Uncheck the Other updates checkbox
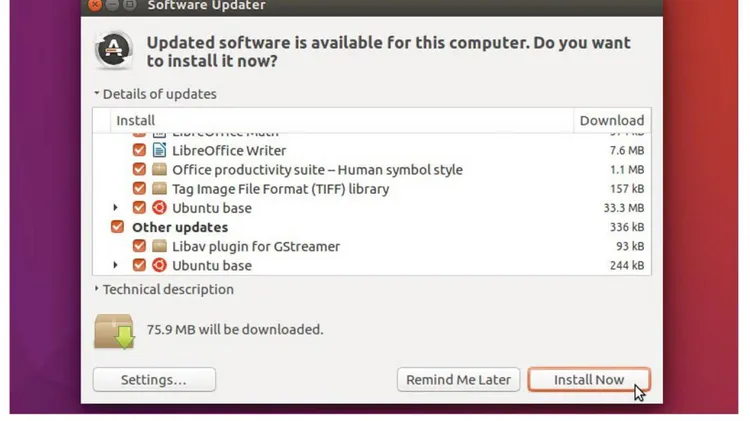This screenshot has width=750, height=421. pyautogui.click(x=117, y=227)
